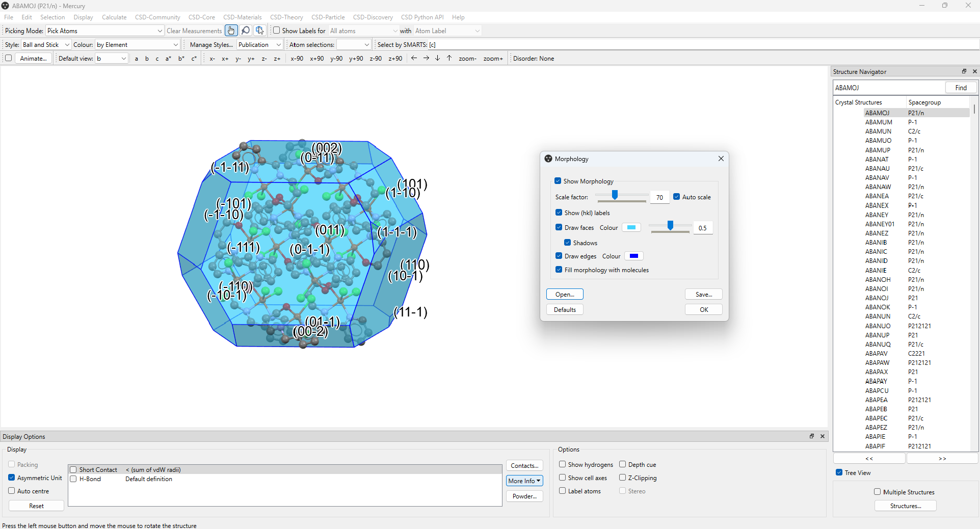Disable Show (hkl) labels checkbox

559,213
